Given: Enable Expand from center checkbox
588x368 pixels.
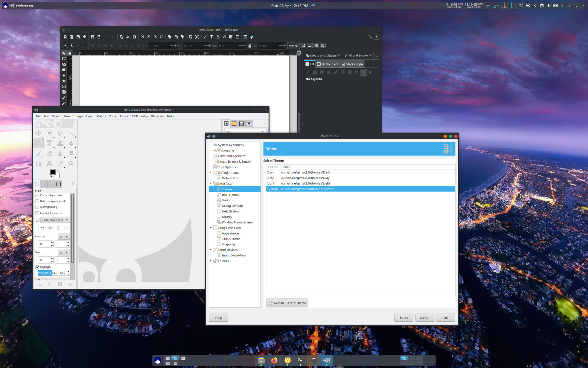Looking at the screenshot, I should [37, 213].
